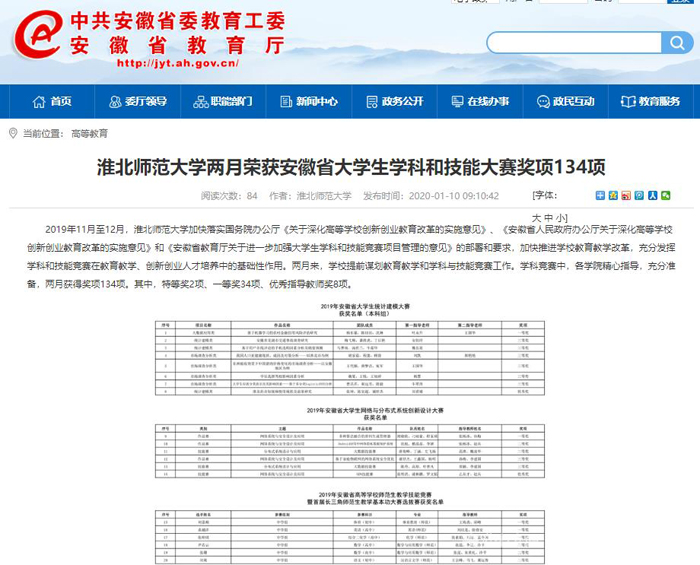The width and height of the screenshot is (700, 565).
Task: Open the 首页 home navigation item
Action: click(52, 101)
